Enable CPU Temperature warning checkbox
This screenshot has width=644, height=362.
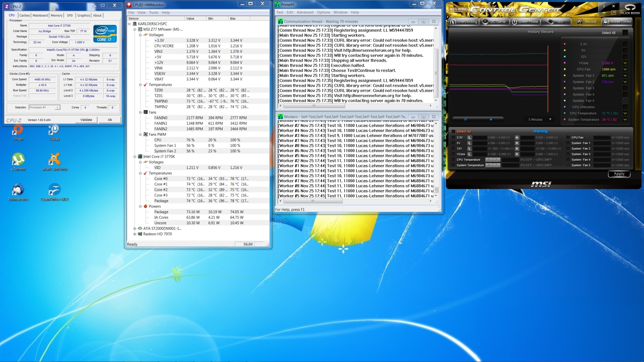[x=453, y=160]
